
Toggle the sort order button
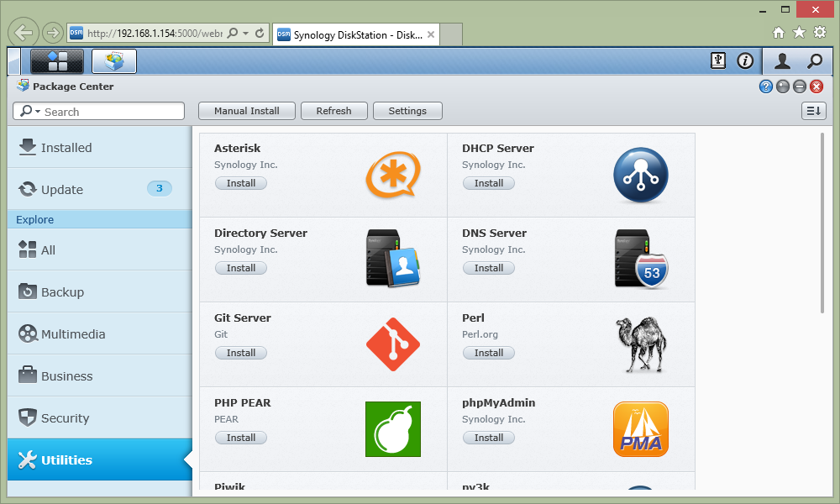pos(814,111)
